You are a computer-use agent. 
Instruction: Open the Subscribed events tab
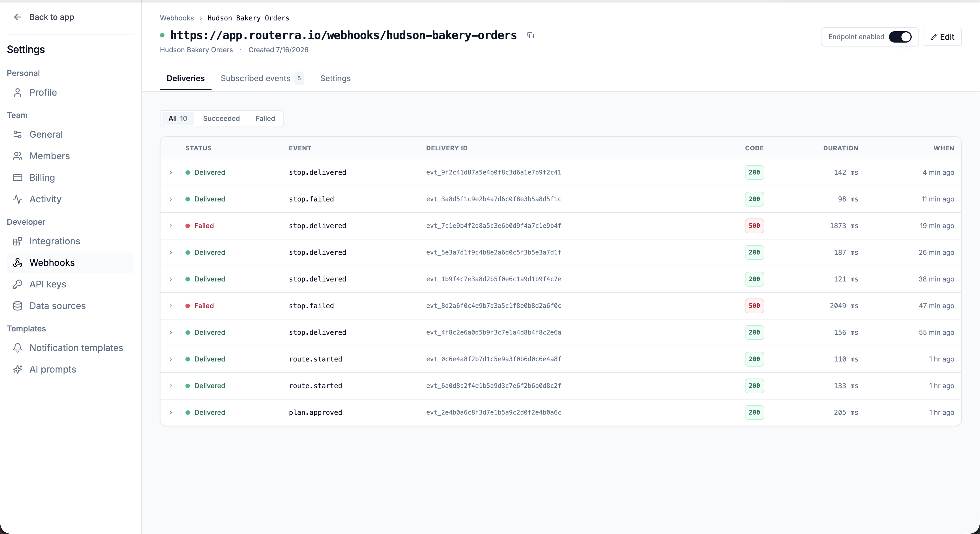coord(262,78)
